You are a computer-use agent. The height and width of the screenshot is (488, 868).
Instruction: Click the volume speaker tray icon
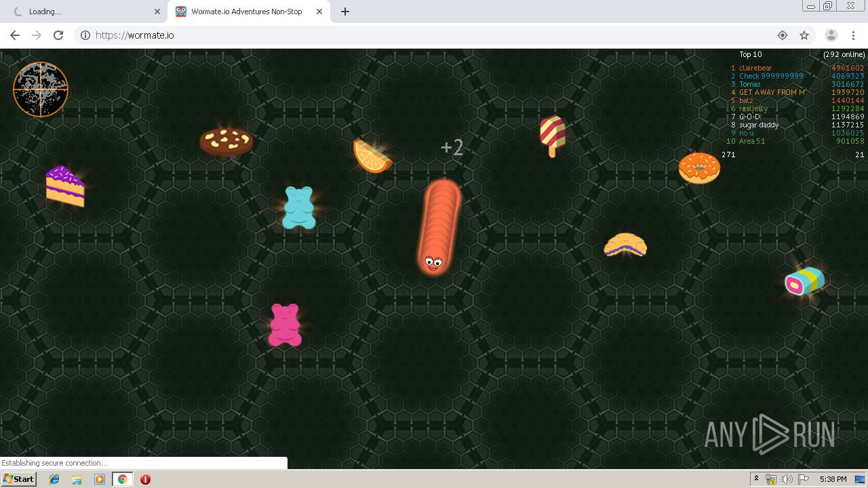[787, 479]
